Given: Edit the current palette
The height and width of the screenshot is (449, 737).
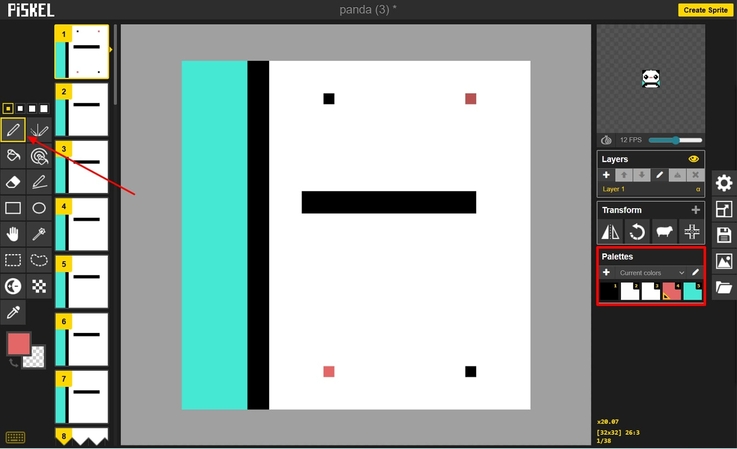Looking at the screenshot, I should [x=696, y=272].
